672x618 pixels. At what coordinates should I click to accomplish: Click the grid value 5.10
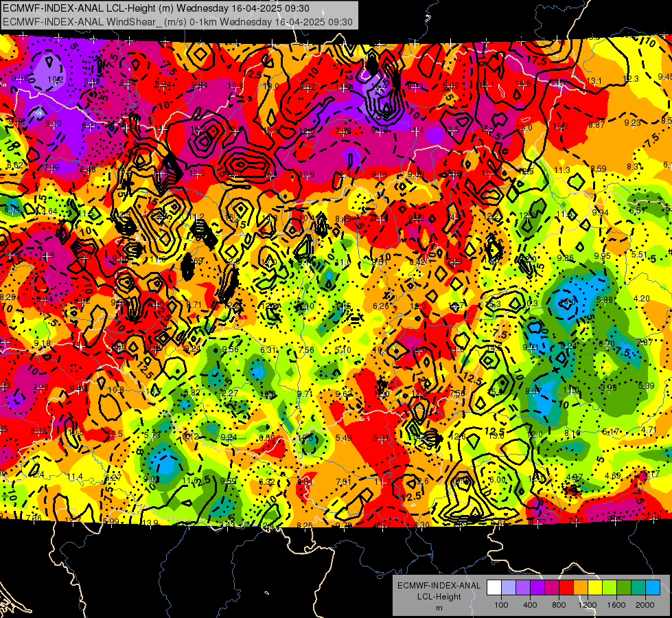point(343,350)
